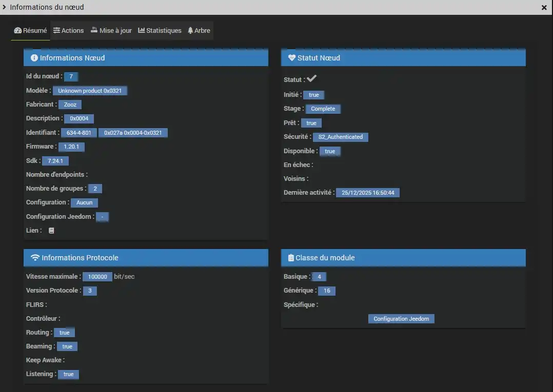Click the firmware version 1.20.1 badge

[x=71, y=147]
